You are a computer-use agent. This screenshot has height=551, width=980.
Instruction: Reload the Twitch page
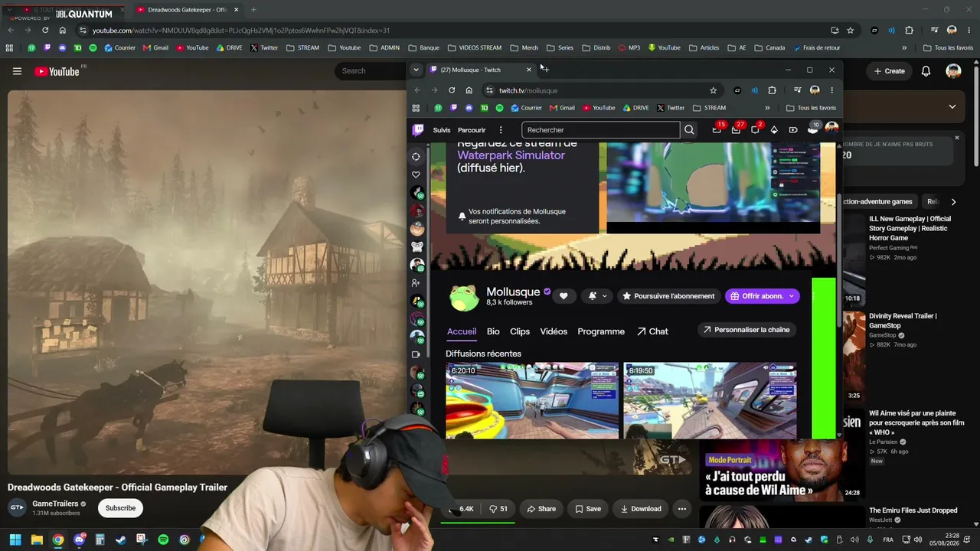pyautogui.click(x=452, y=90)
